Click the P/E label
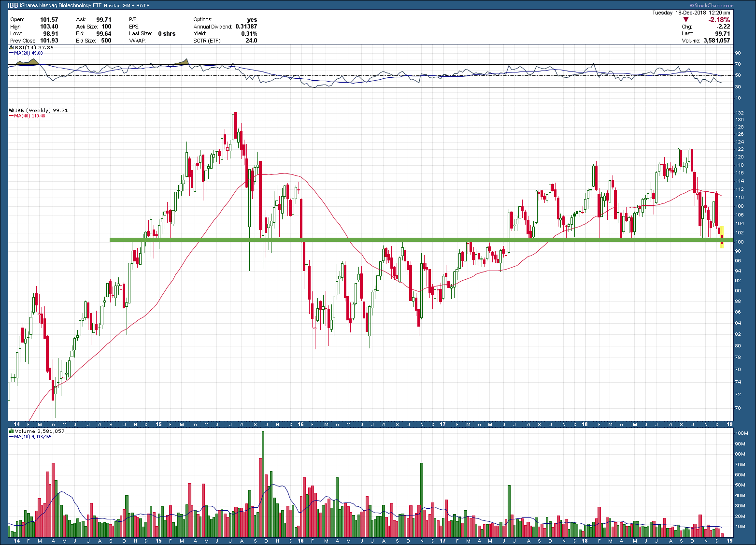The width and height of the screenshot is (756, 545). (133, 20)
